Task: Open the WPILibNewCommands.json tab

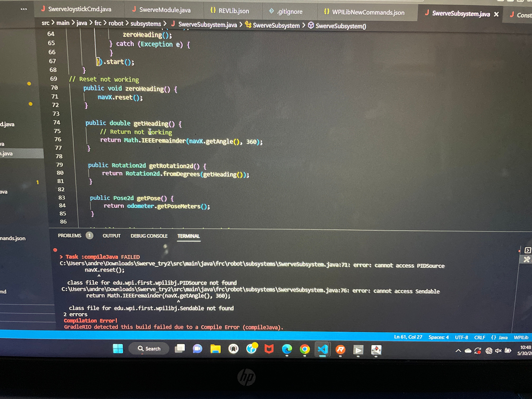Action: [x=364, y=12]
